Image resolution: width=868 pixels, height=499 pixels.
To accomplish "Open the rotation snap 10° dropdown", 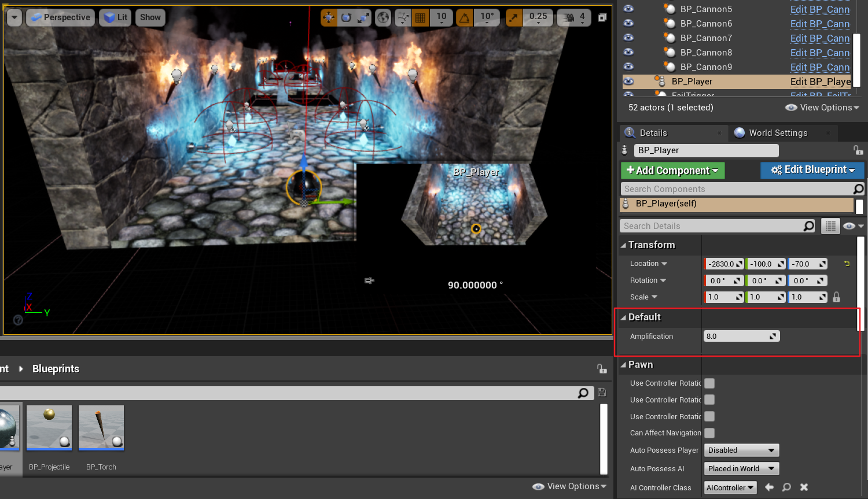I will click(487, 17).
